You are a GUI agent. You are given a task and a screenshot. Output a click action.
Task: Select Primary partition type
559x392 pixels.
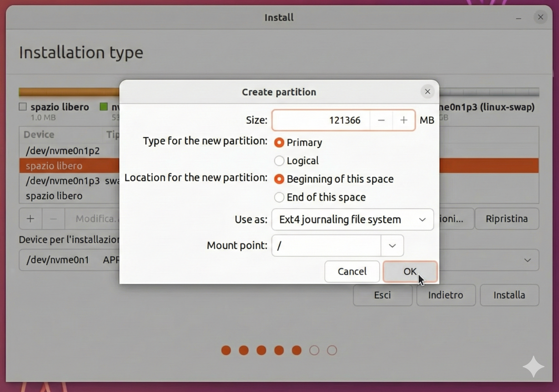279,142
